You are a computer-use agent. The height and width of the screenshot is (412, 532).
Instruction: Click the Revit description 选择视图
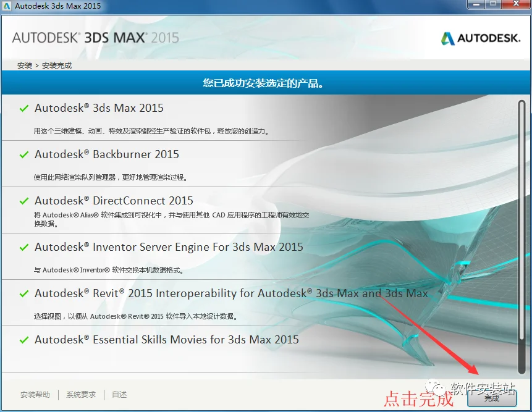pos(136,316)
